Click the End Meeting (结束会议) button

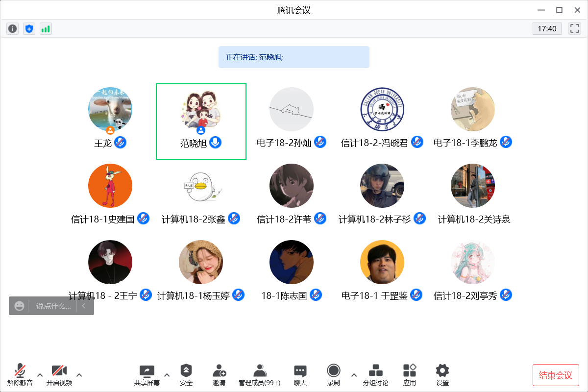[x=556, y=375]
